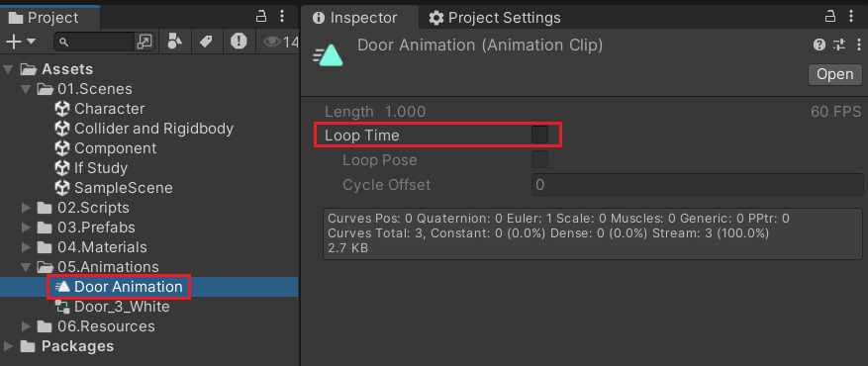Expand the Packages root folder
The width and height of the screenshot is (868, 366).
8,346
